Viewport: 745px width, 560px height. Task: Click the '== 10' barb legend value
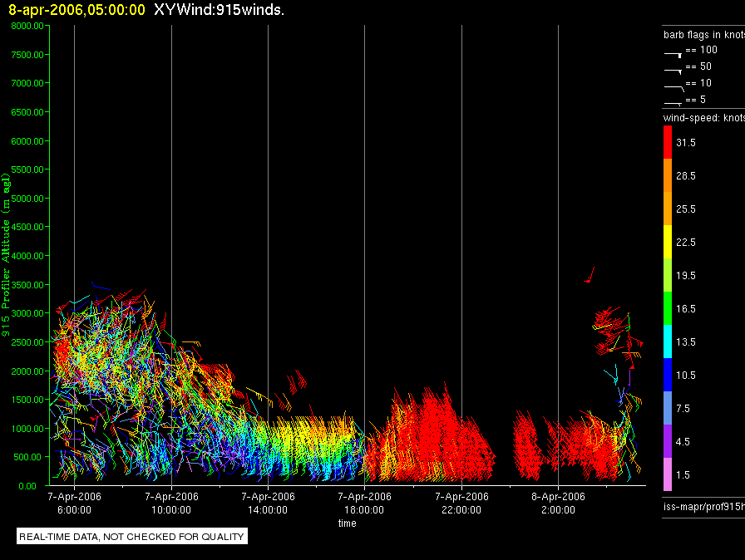(698, 82)
